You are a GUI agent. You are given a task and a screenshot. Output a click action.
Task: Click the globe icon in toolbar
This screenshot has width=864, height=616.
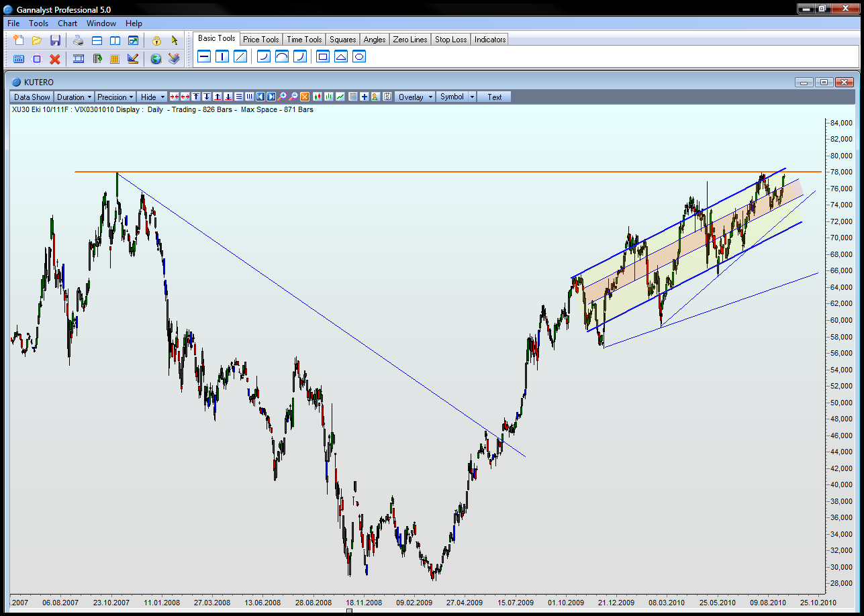tap(156, 59)
